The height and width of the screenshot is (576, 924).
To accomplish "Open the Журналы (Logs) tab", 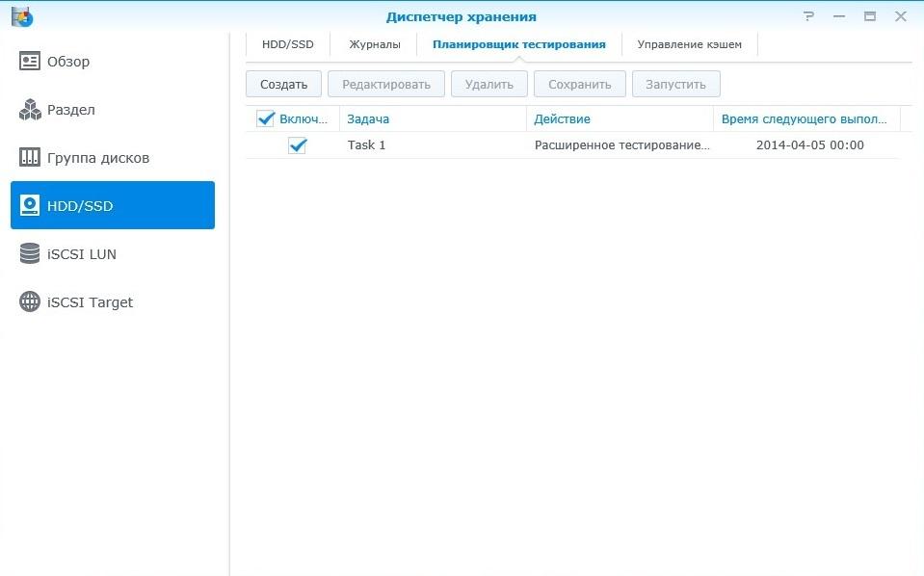I will tap(374, 44).
